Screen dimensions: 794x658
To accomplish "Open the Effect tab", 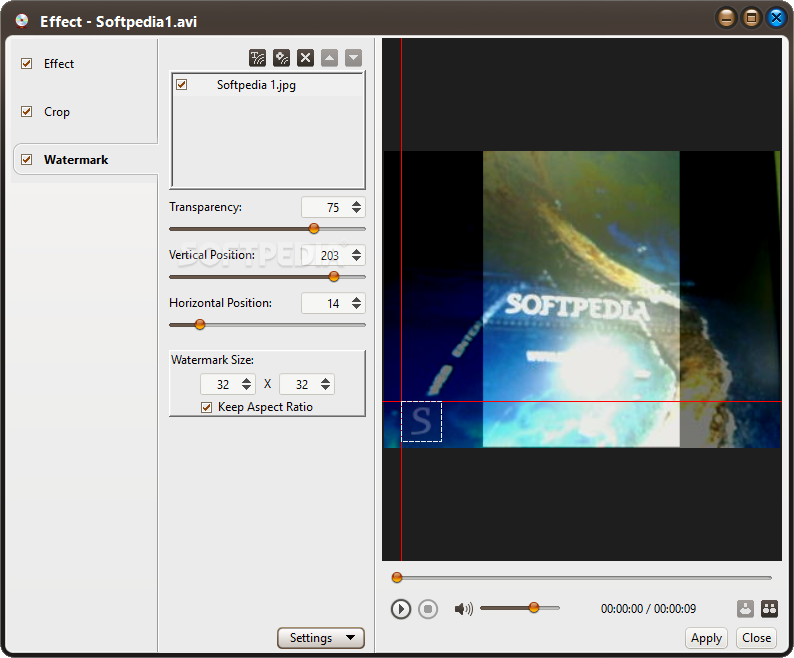I will (59, 64).
